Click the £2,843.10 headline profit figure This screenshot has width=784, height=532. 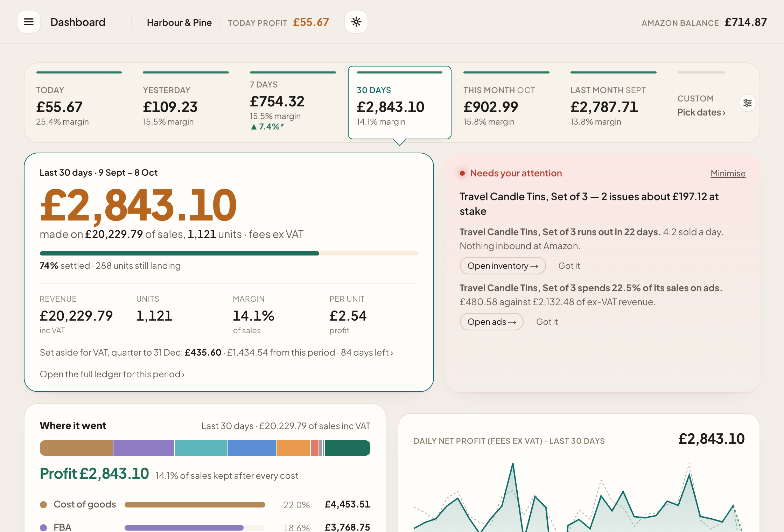tap(138, 205)
